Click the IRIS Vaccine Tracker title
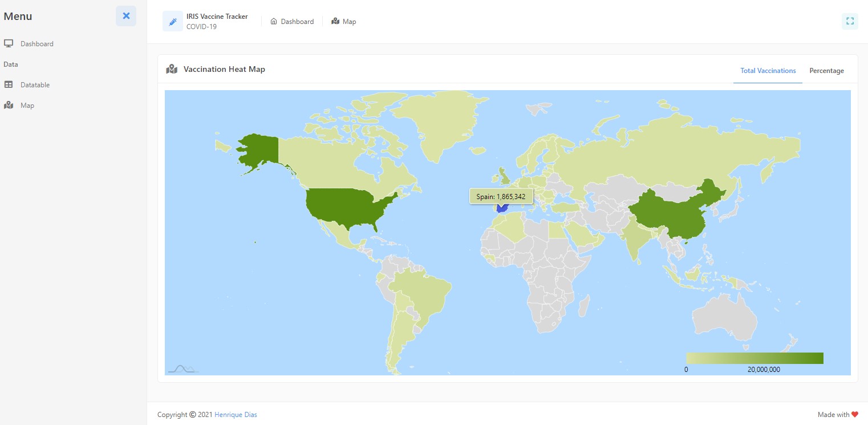This screenshot has width=868, height=425. pos(217,17)
